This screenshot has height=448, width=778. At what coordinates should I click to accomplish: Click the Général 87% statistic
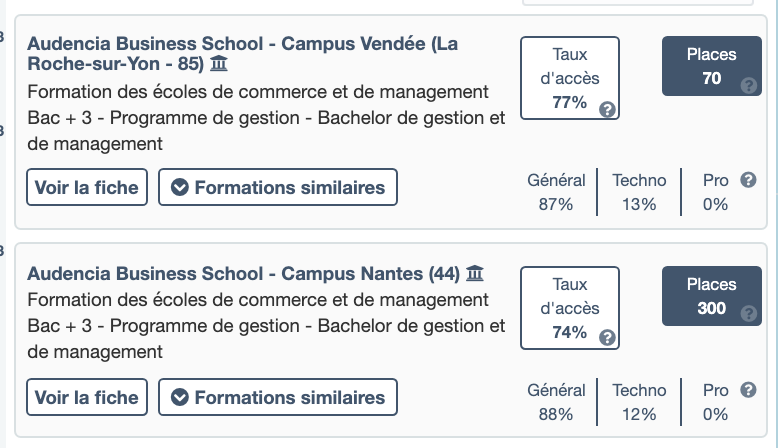(x=557, y=192)
